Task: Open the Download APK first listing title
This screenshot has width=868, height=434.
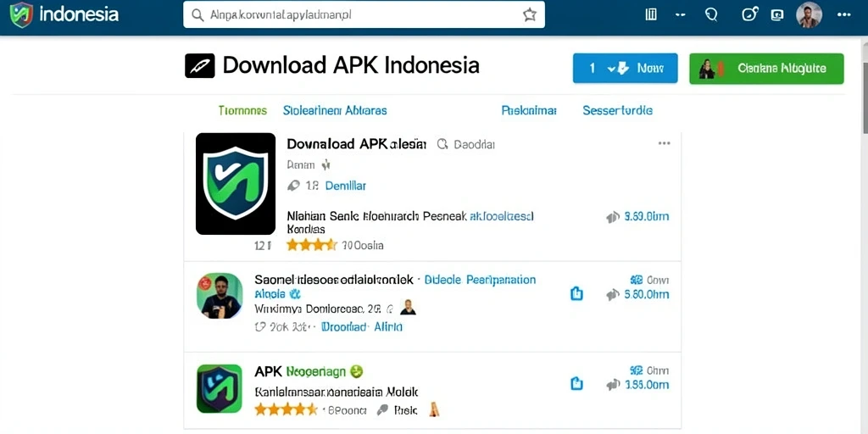Action: [x=357, y=144]
